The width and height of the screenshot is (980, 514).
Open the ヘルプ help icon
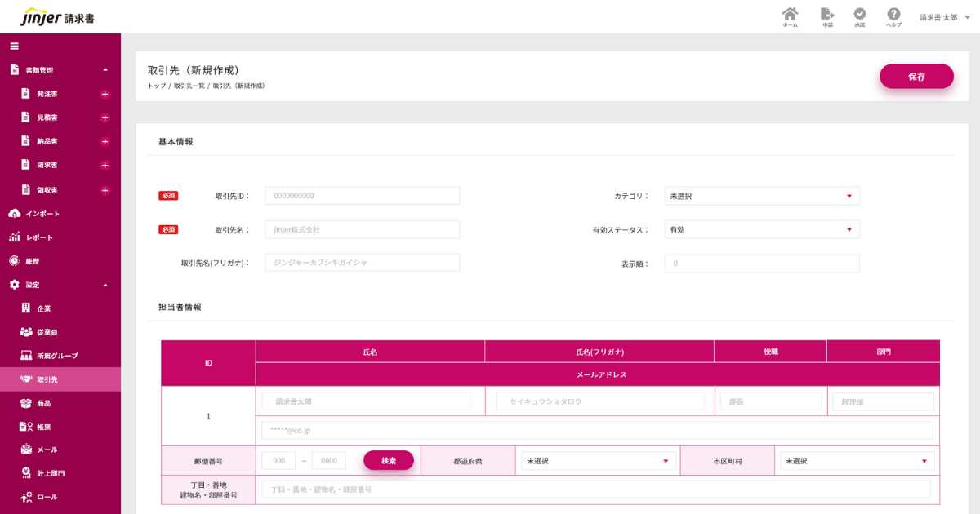[893, 16]
